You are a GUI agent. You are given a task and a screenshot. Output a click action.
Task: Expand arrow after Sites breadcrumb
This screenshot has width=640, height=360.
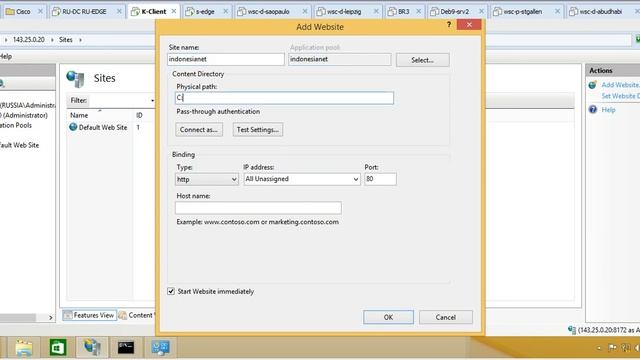click(80, 40)
